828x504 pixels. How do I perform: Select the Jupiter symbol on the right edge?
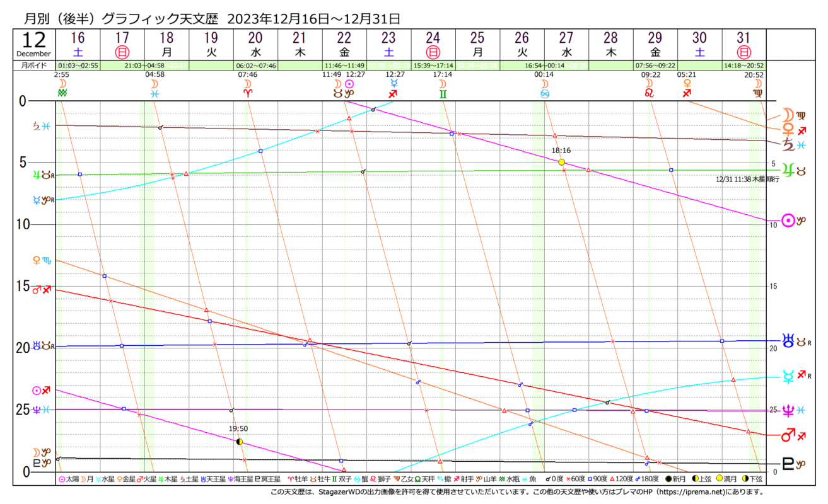(788, 170)
